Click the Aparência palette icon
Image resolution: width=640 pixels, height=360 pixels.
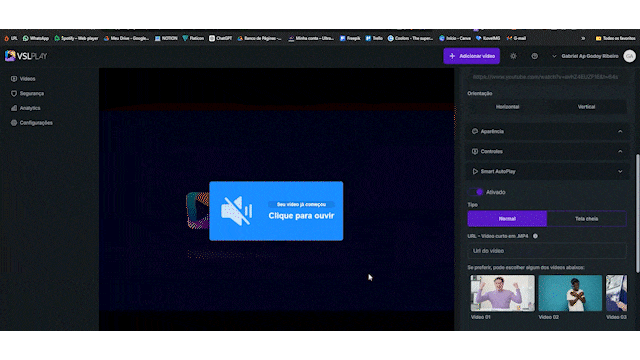coord(475,131)
